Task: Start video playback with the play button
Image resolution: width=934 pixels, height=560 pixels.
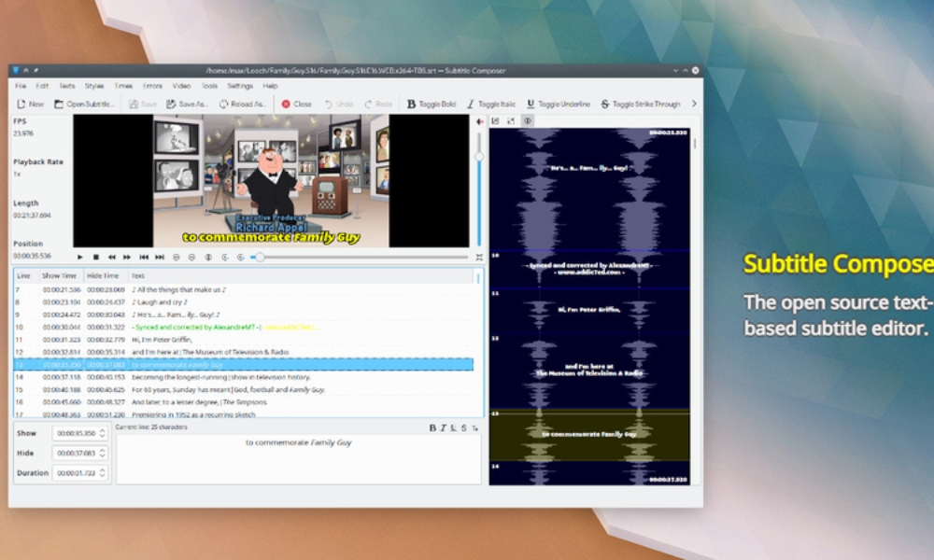Action: [79, 257]
